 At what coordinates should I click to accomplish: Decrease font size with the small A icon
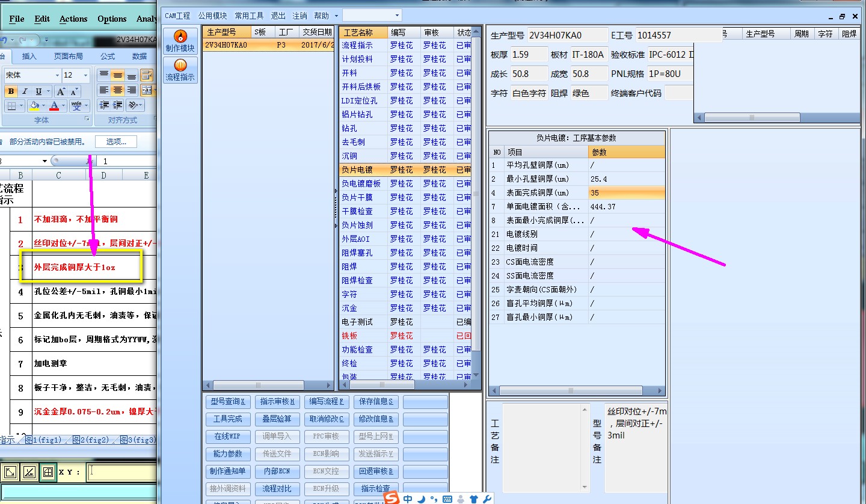tap(73, 91)
